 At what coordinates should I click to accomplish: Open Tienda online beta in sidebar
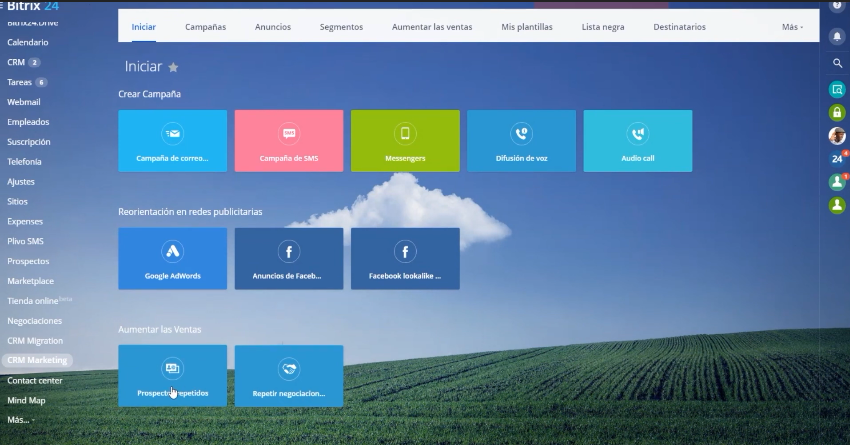point(39,300)
